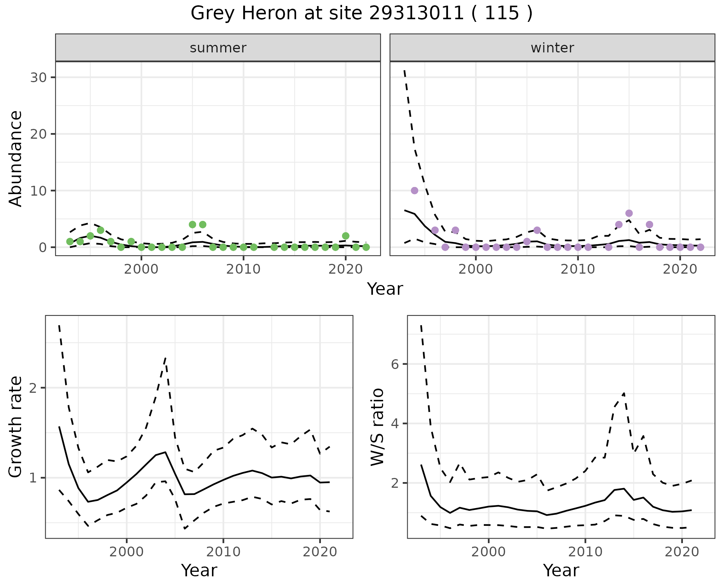Image resolution: width=724 pixels, height=588 pixels.
Task: Click the winter facet header strip
Action: point(552,48)
